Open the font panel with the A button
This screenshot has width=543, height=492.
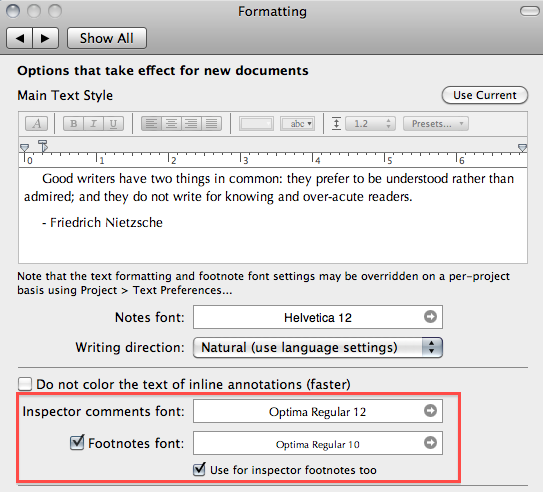[x=36, y=124]
